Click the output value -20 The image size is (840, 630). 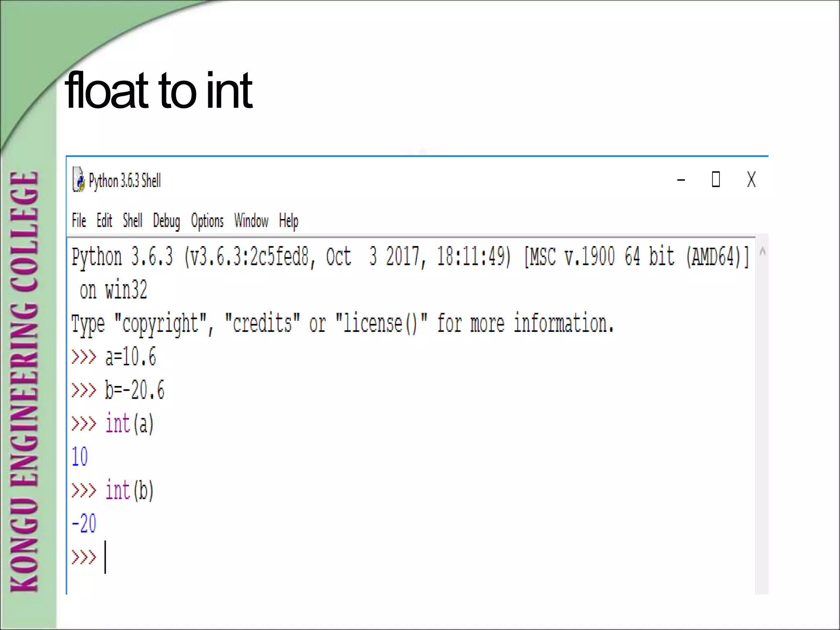pos(84,523)
